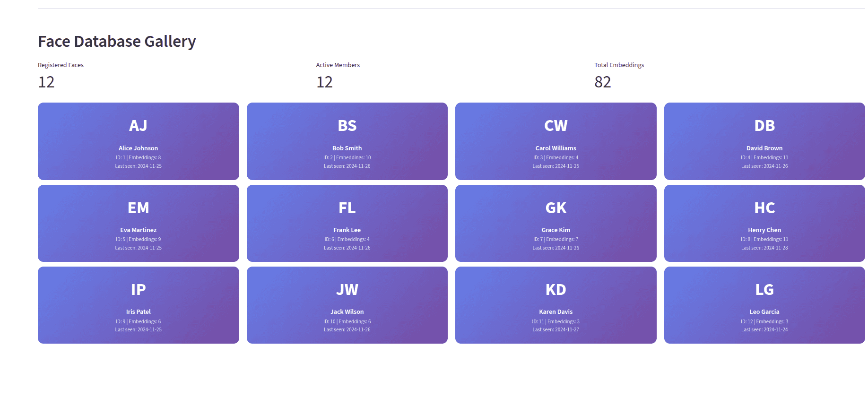Click the Active Members label

[338, 65]
